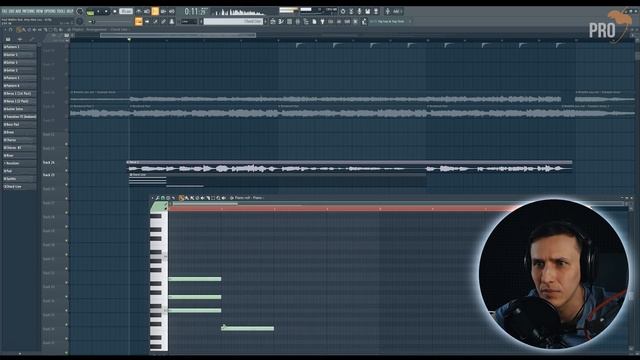Open the PATTERNS menu
The width and height of the screenshot is (640, 360).
tap(28, 11)
